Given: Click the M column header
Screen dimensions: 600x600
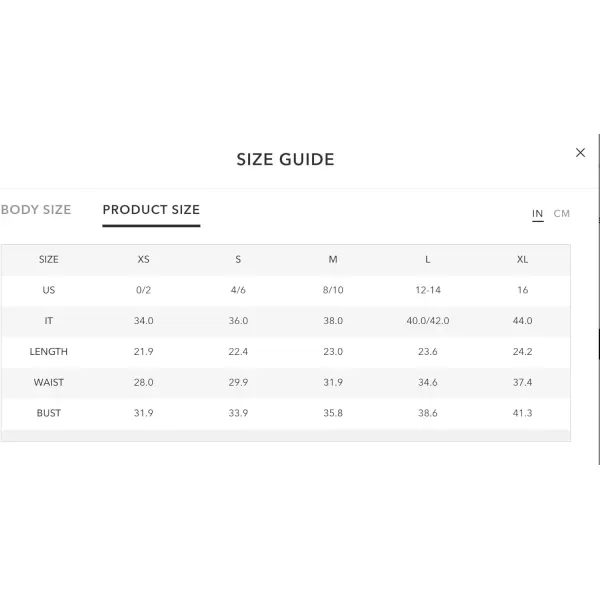Looking at the screenshot, I should [333, 259].
